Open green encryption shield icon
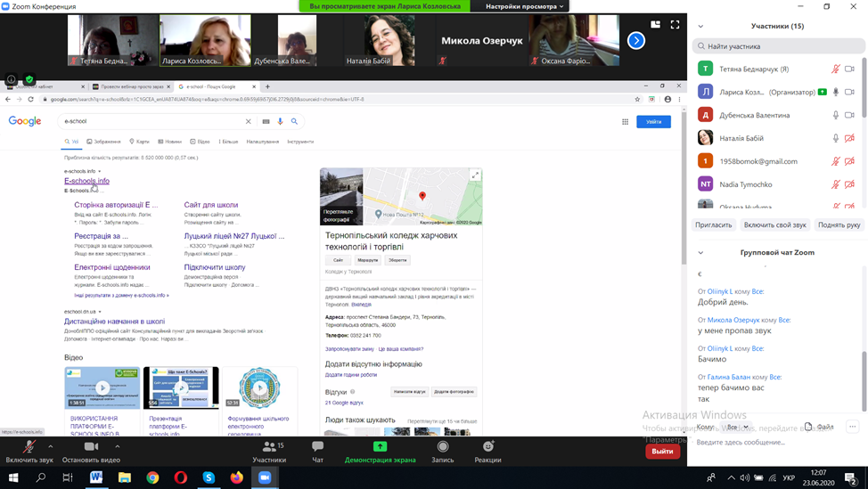 pos(29,79)
